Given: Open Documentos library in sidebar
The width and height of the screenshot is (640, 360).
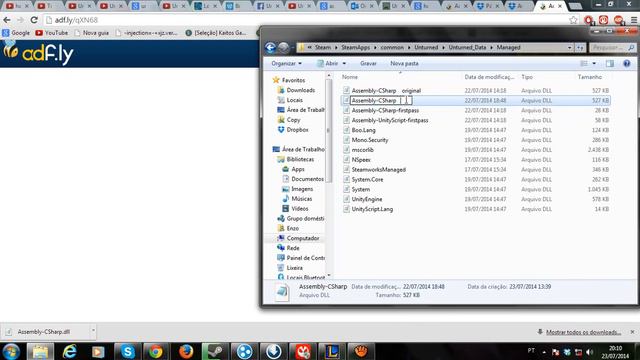Looking at the screenshot, I should pos(307,179).
